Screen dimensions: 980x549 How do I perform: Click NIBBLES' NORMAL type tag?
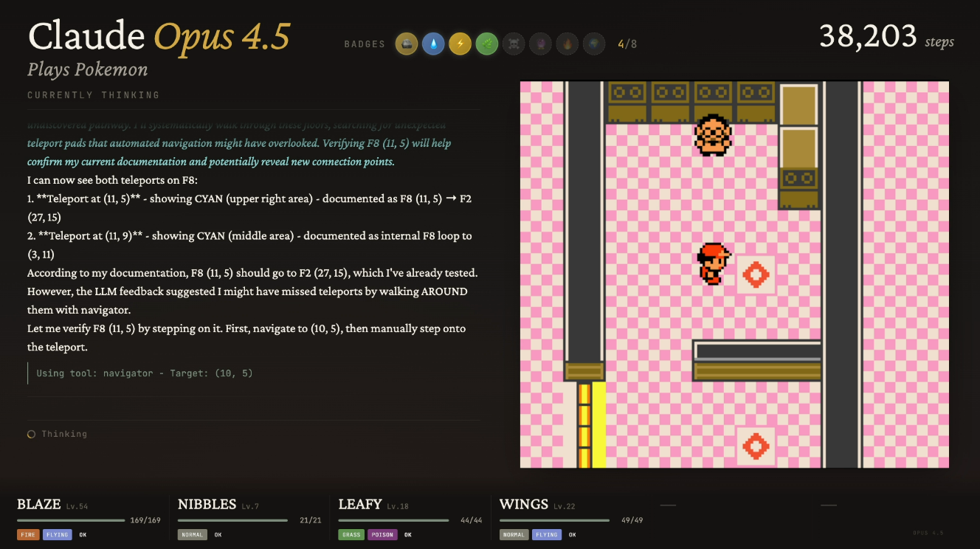click(x=193, y=535)
